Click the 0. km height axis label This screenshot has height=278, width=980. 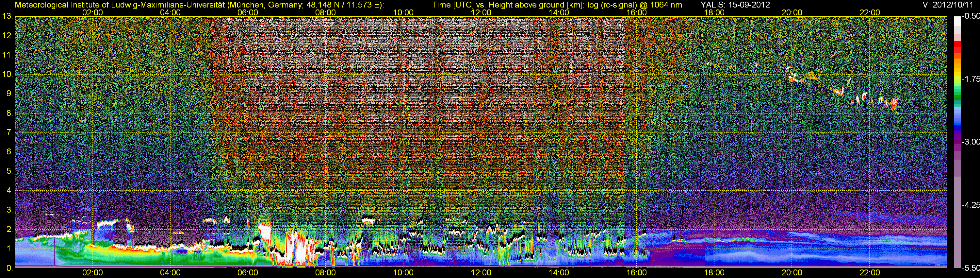click(x=9, y=268)
